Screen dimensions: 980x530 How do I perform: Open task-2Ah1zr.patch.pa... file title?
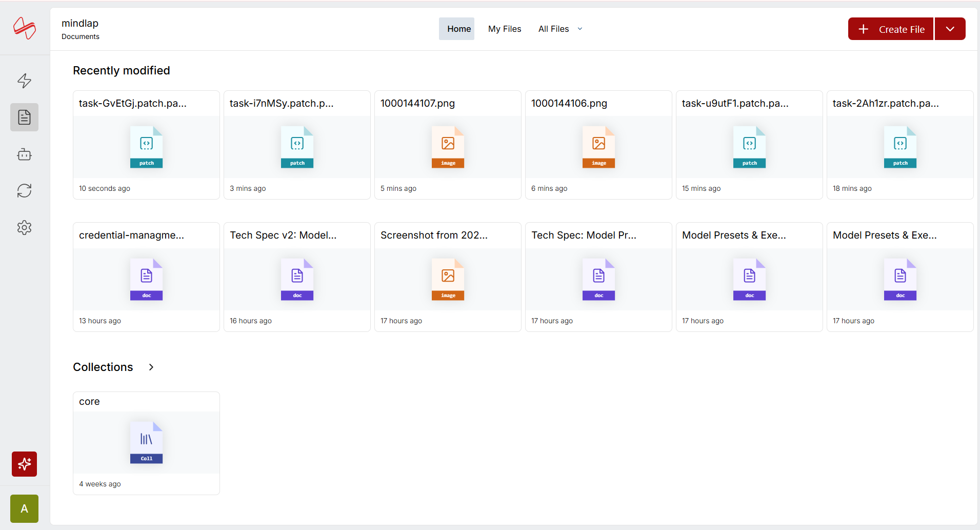pos(886,103)
